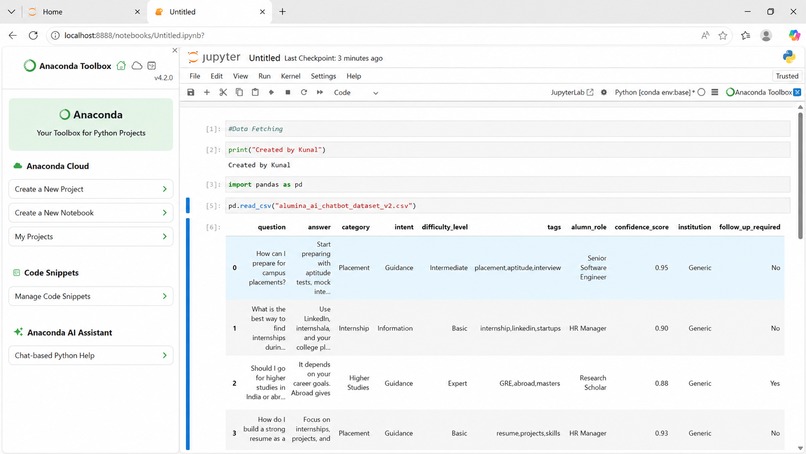Paste cell from the clipboard icon

pyautogui.click(x=255, y=93)
